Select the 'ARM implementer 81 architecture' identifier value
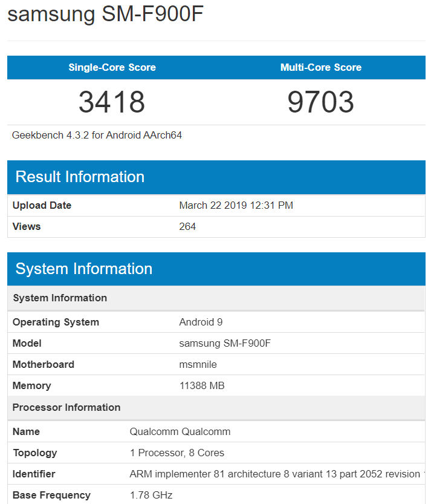This screenshot has height=504, width=431. tap(277, 474)
